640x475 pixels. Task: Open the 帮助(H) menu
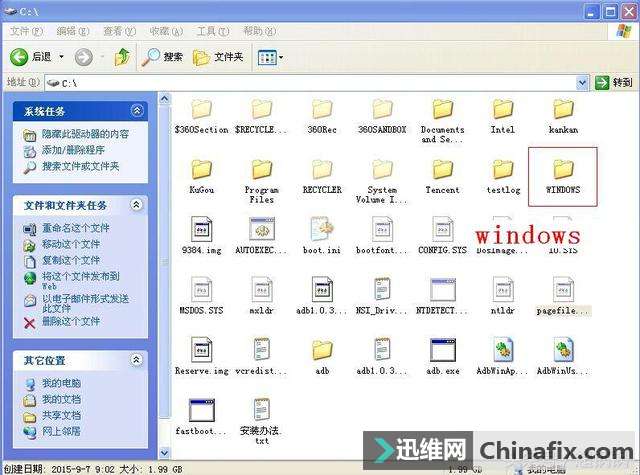pos(259,31)
